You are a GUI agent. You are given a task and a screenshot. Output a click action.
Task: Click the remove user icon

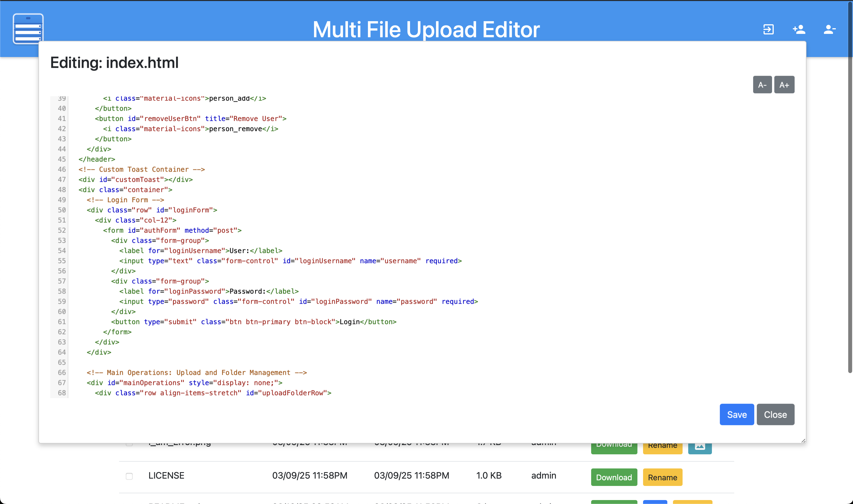pyautogui.click(x=829, y=29)
